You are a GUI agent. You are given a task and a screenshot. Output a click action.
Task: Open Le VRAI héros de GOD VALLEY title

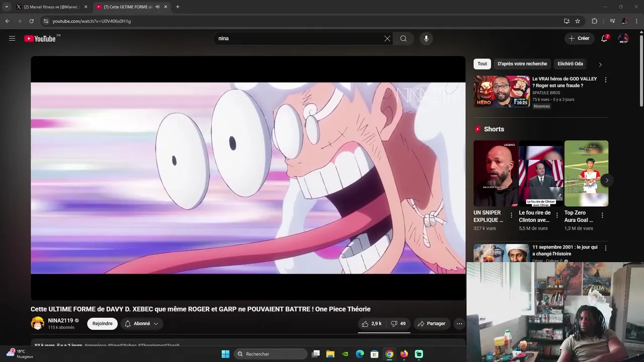(565, 82)
